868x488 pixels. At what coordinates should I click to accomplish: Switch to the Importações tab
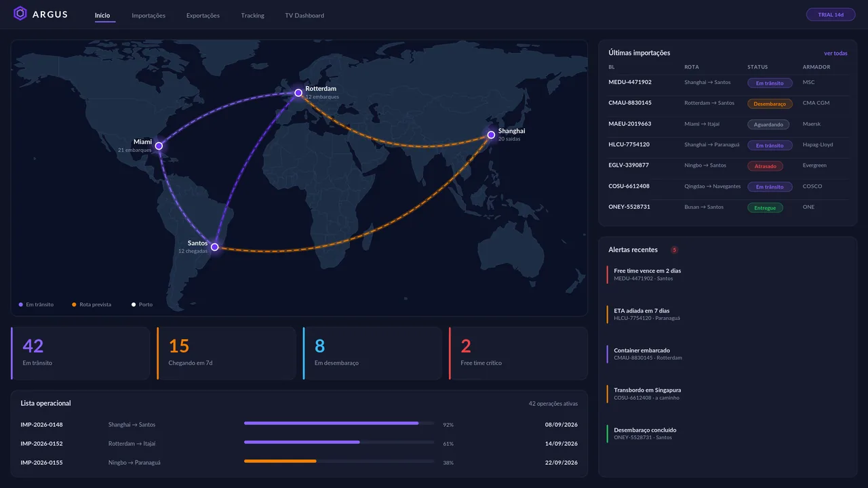(149, 16)
